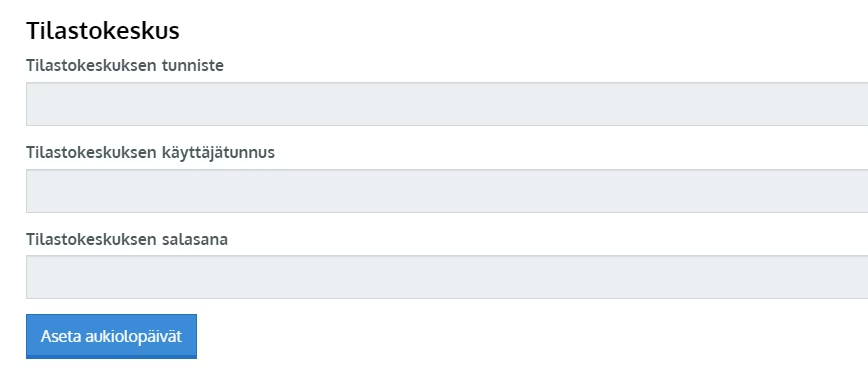Place cursor in the tunniste identifier field
The width and height of the screenshot is (868, 372).
pyautogui.click(x=447, y=104)
